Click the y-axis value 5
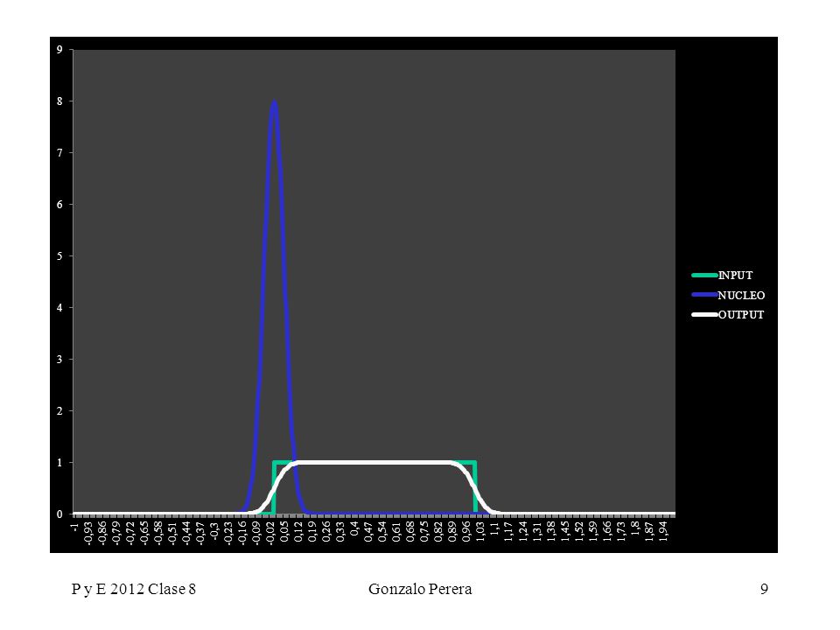This screenshot has height=630, width=840. pos(59,256)
